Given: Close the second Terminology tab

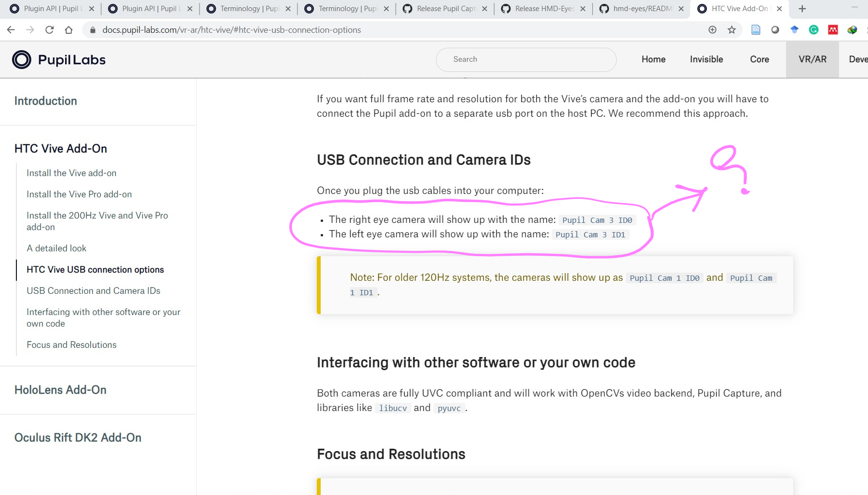Looking at the screenshot, I should pos(386,9).
